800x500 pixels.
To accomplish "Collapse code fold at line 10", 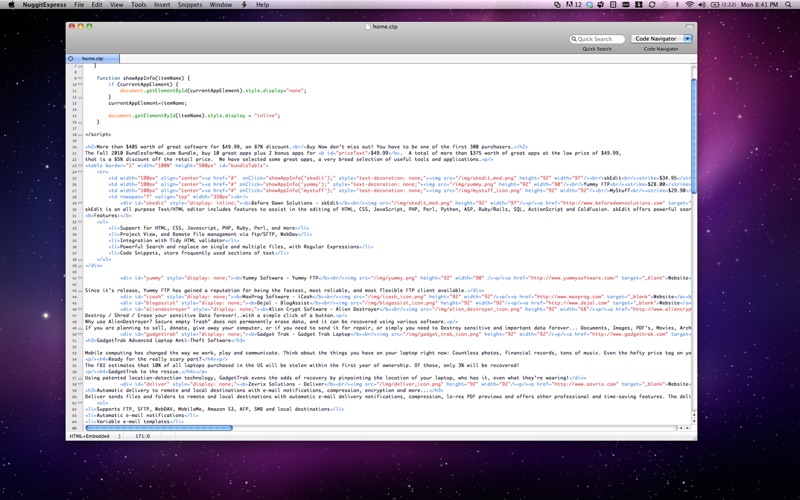I will point(80,84).
